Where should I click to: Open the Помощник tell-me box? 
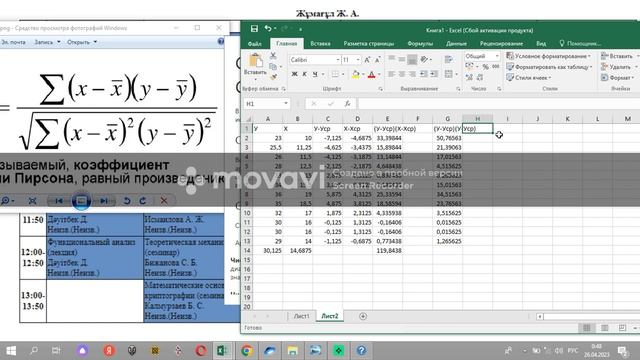tap(580, 43)
